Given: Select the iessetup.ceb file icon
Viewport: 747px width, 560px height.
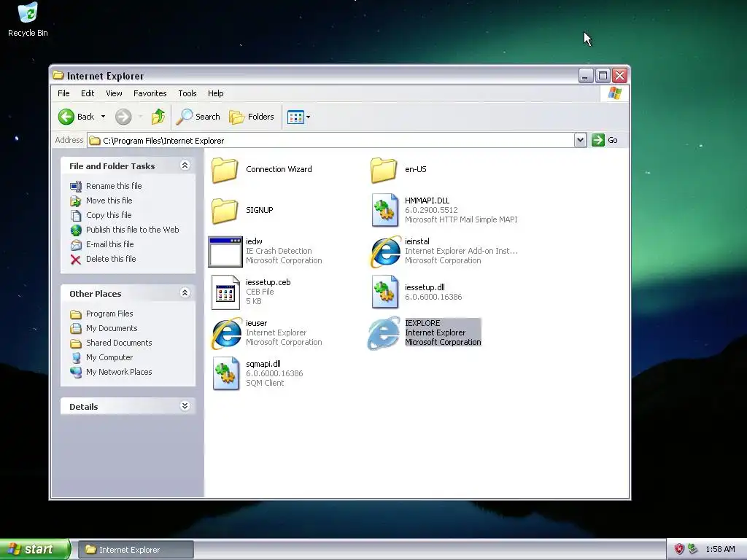Looking at the screenshot, I should [226, 292].
